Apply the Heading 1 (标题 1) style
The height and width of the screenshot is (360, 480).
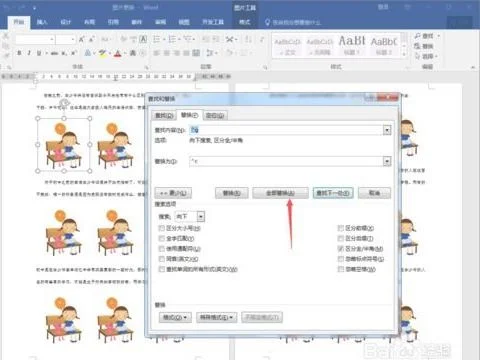point(352,46)
